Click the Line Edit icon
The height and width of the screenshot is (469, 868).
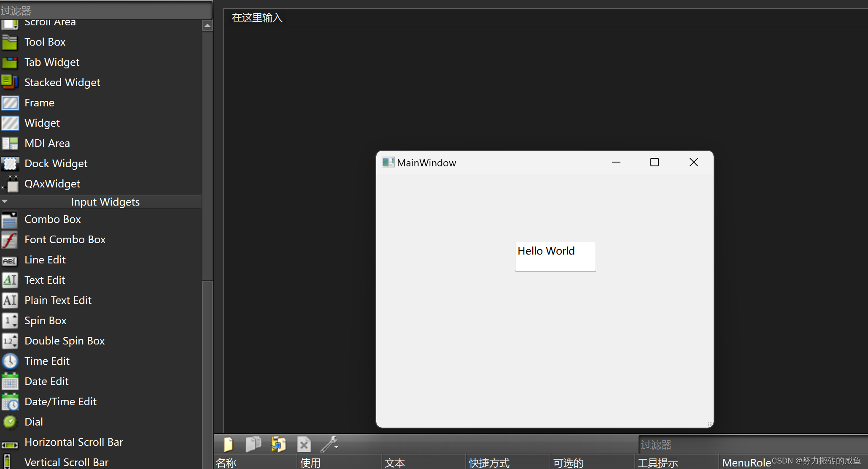point(10,261)
